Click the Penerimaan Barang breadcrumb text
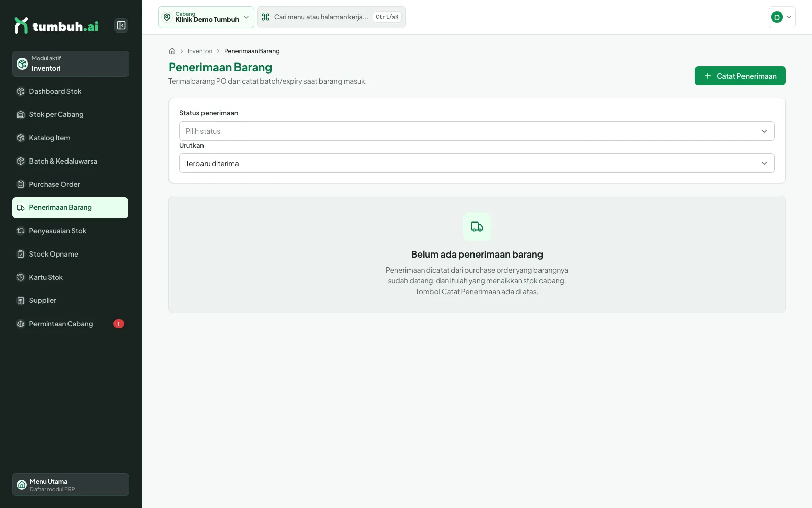The width and height of the screenshot is (812, 508). [252, 51]
